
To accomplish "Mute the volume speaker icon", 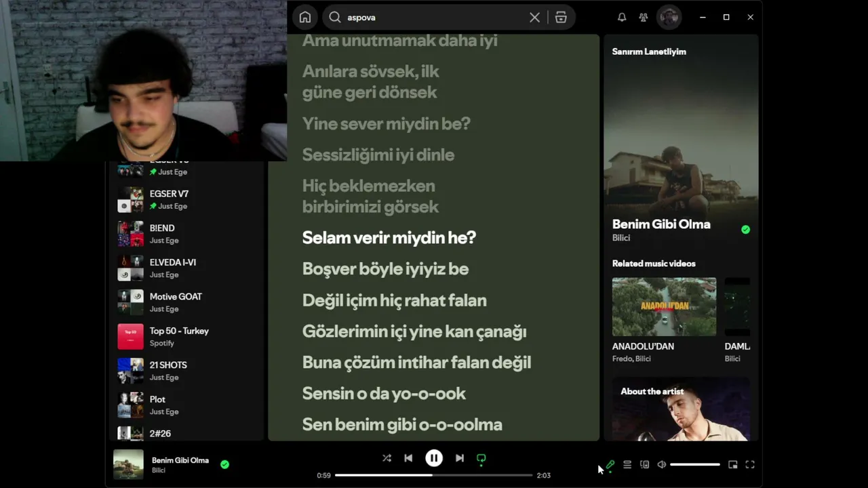I will click(662, 465).
